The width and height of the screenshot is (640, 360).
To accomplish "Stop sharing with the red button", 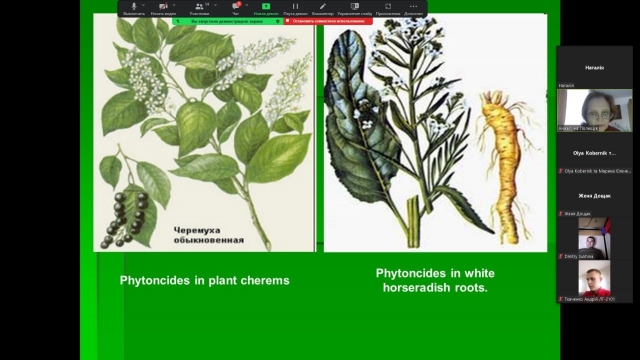I will pos(328,21).
